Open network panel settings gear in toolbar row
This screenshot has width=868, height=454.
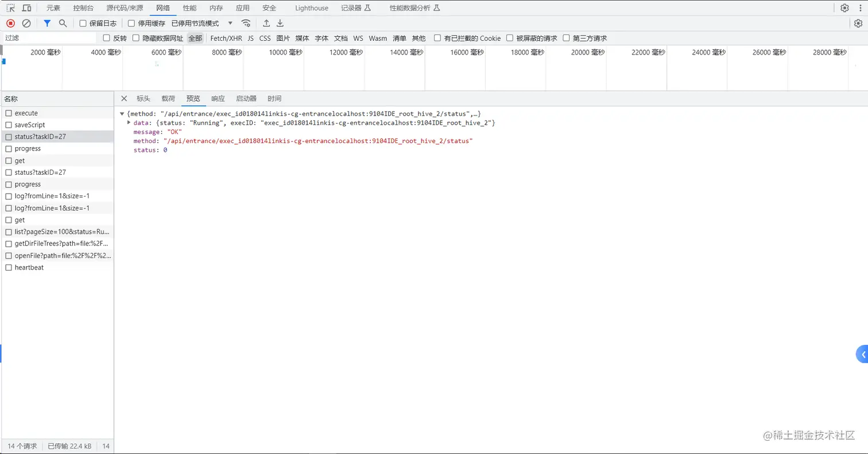858,23
